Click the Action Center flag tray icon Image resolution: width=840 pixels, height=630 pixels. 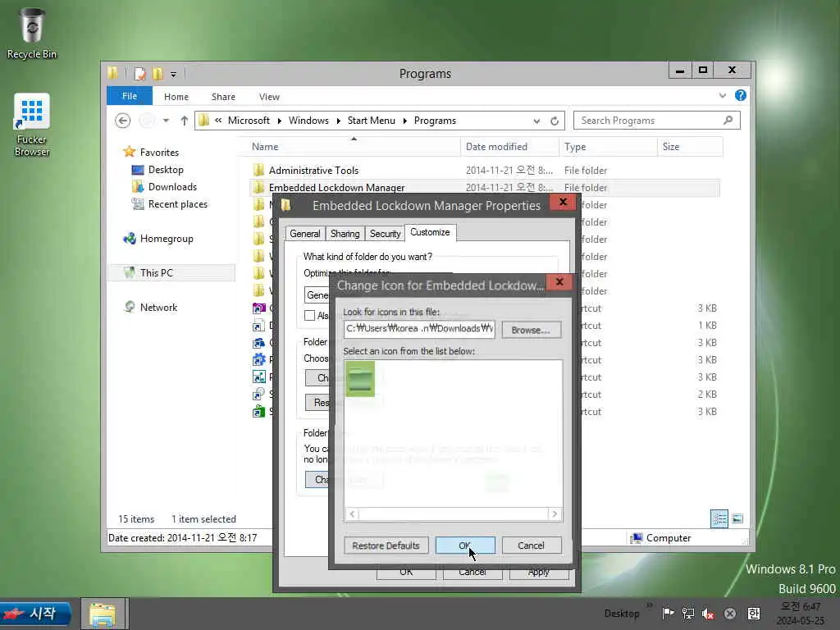pos(668,614)
